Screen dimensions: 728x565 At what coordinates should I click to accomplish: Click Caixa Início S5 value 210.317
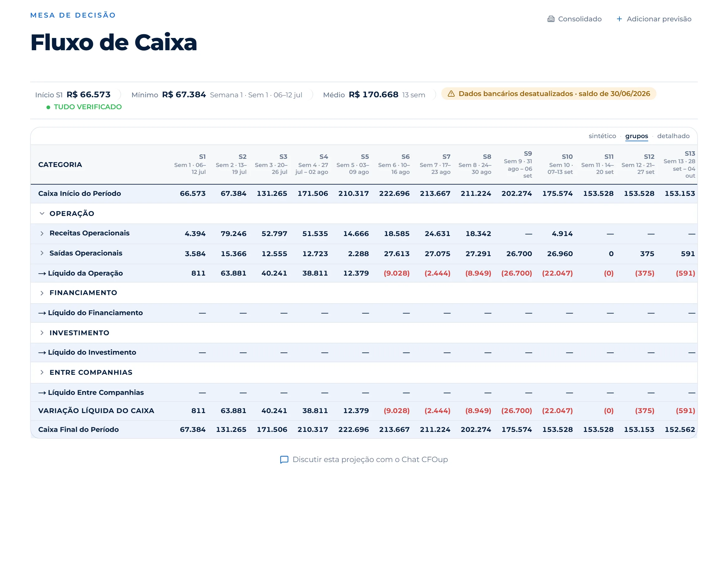[353, 193]
